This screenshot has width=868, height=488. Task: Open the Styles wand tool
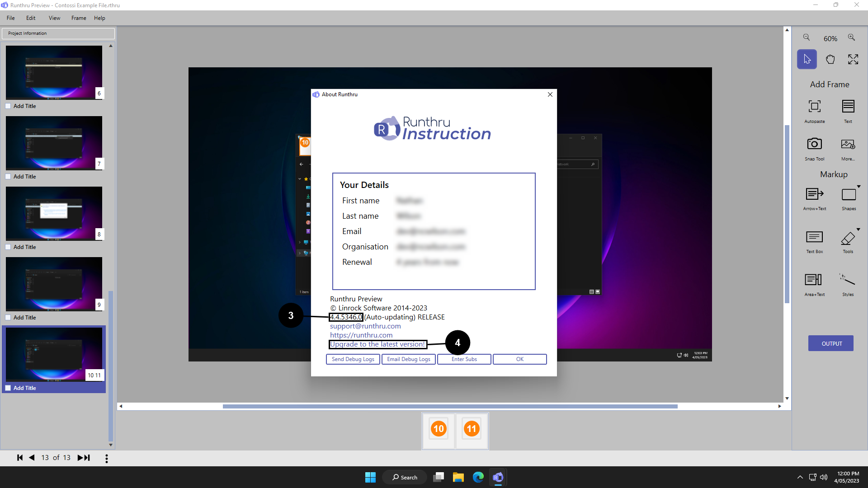click(x=848, y=280)
